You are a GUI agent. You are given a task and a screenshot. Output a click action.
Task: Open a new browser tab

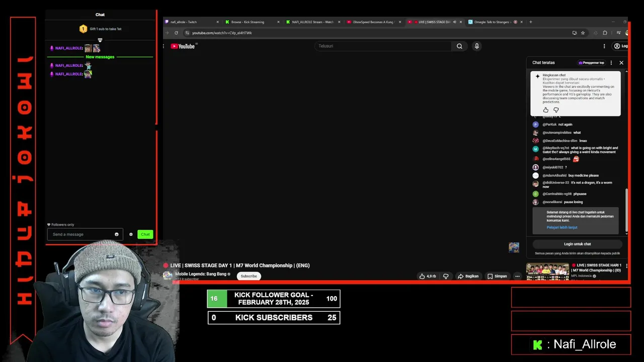[530, 22]
